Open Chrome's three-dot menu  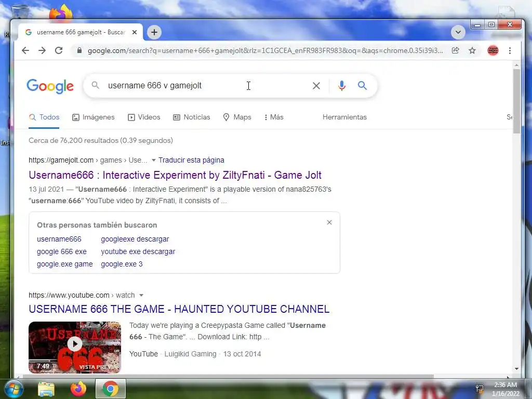pos(510,50)
